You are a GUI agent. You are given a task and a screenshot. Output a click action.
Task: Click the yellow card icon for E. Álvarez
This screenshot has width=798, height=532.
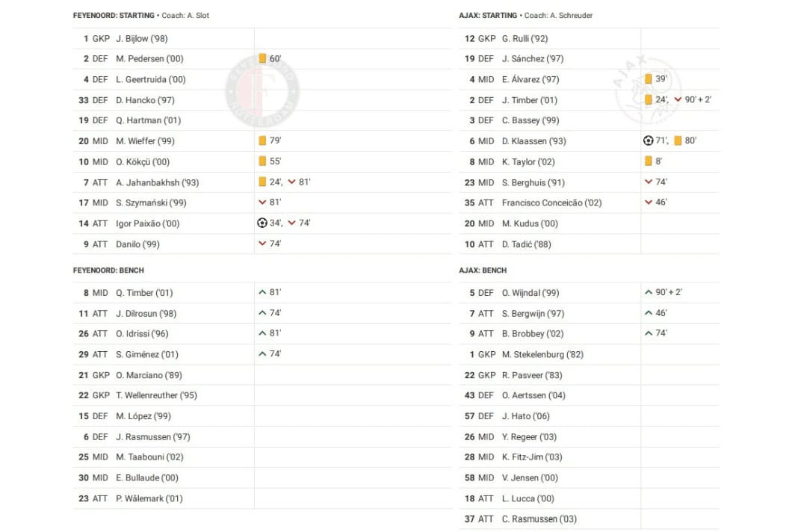pos(648,79)
